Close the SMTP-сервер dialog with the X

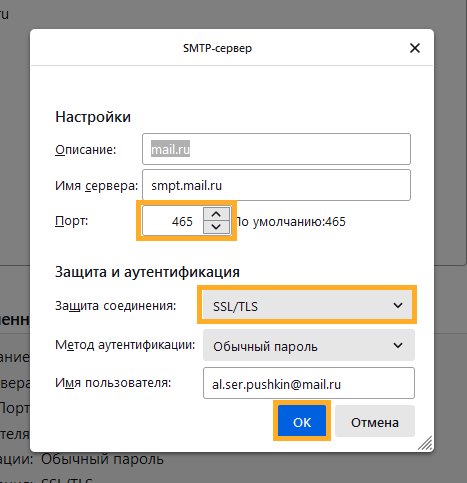coord(415,48)
